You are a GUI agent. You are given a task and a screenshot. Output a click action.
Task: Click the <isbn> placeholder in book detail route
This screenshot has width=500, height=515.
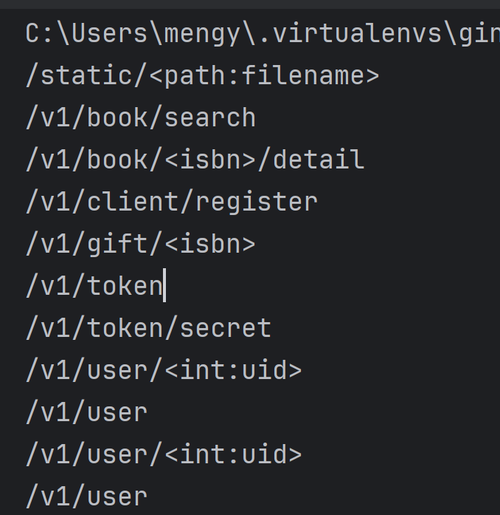pyautogui.click(x=210, y=159)
